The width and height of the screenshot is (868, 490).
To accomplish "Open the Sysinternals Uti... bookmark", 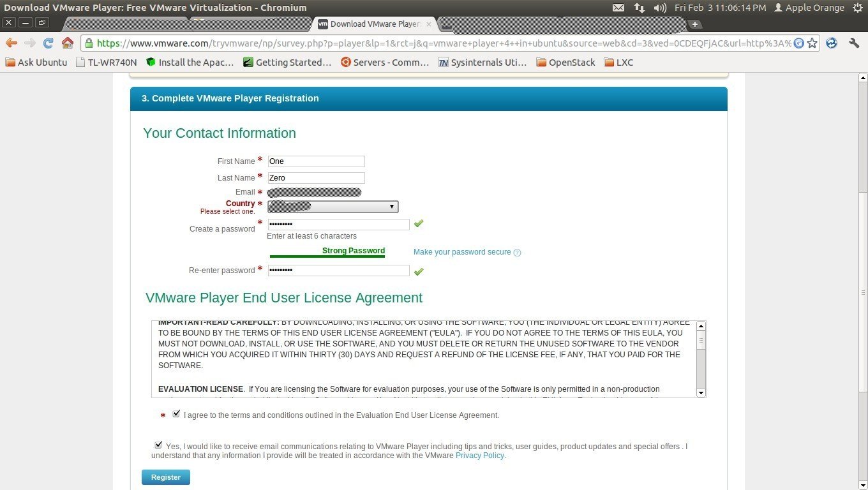I will (483, 63).
